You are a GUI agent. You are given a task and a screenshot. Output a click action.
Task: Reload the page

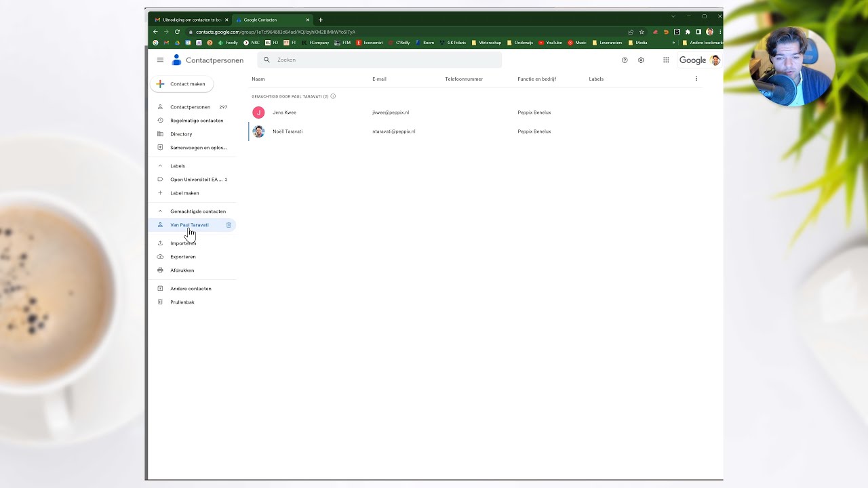pyautogui.click(x=177, y=32)
